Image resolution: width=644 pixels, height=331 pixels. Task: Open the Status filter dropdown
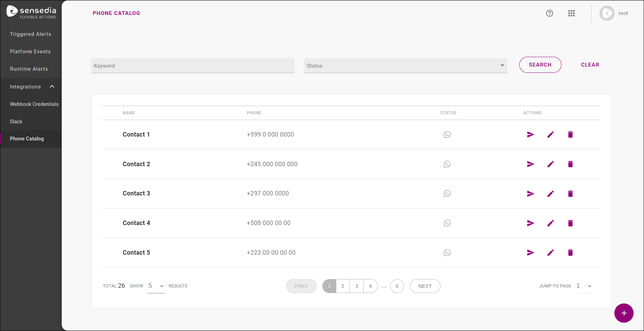405,66
